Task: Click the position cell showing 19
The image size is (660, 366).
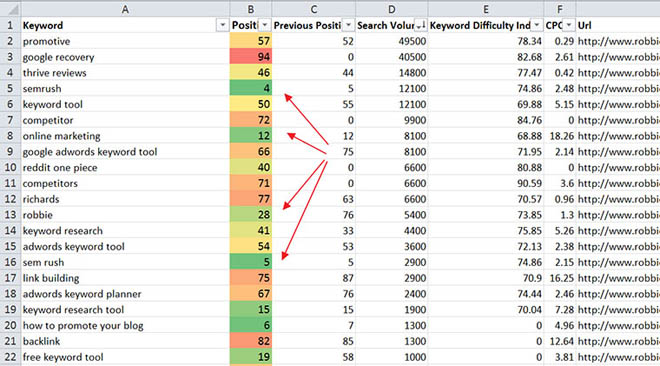Action: point(250,357)
